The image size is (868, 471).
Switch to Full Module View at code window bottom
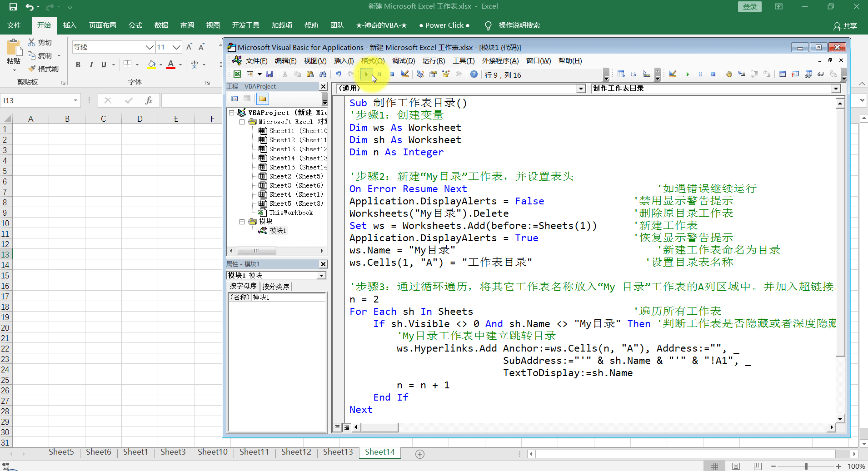point(347,427)
